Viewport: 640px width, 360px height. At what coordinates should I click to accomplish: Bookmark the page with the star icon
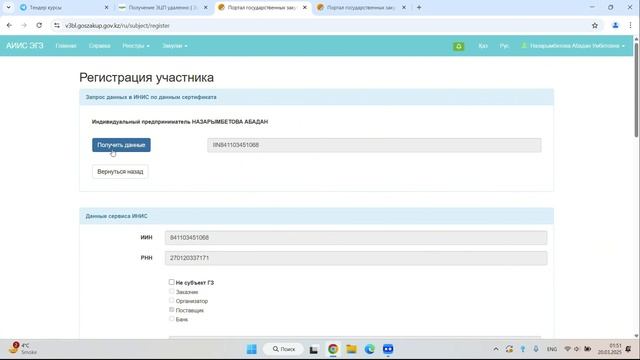pos(595,25)
